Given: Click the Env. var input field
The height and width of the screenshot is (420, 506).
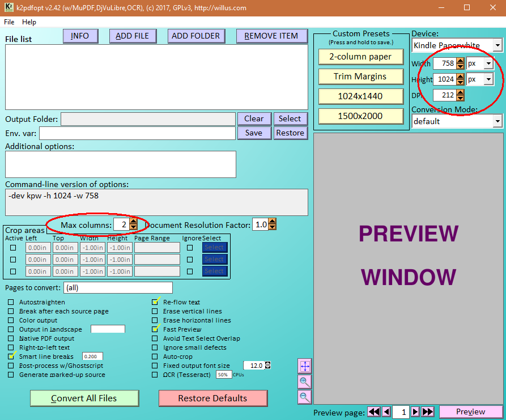Looking at the screenshot, I should (x=137, y=133).
